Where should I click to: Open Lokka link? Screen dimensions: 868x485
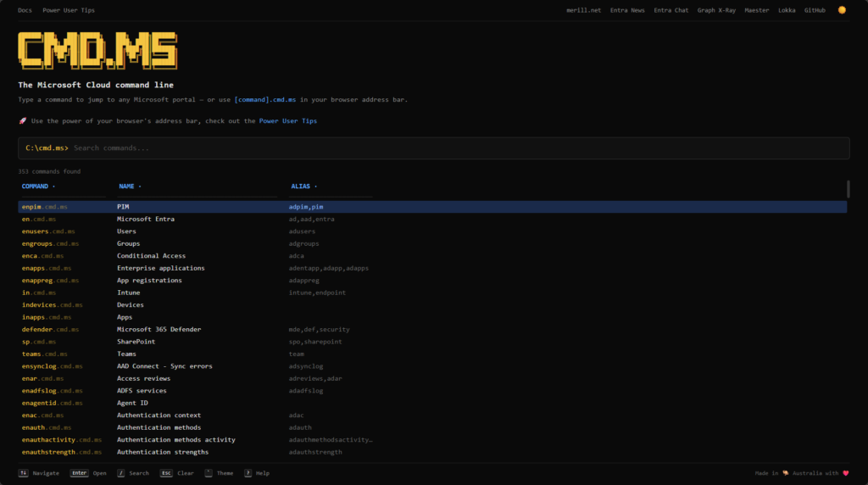pos(787,10)
